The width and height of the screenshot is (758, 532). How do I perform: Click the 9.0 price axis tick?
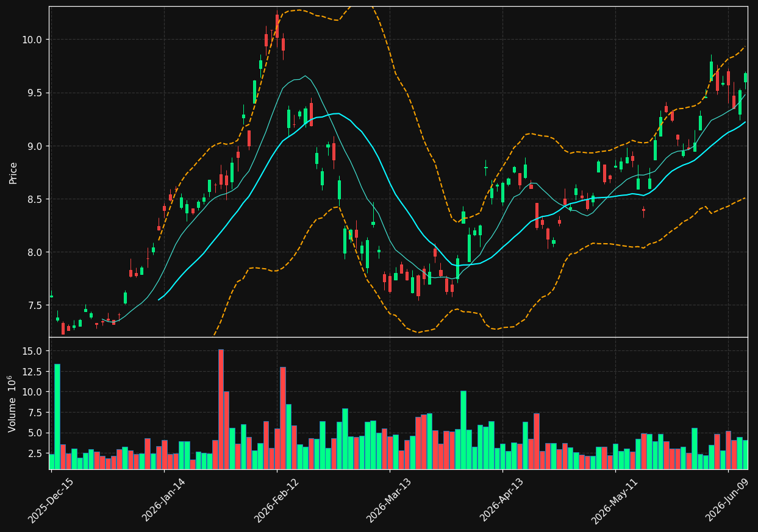35,146
